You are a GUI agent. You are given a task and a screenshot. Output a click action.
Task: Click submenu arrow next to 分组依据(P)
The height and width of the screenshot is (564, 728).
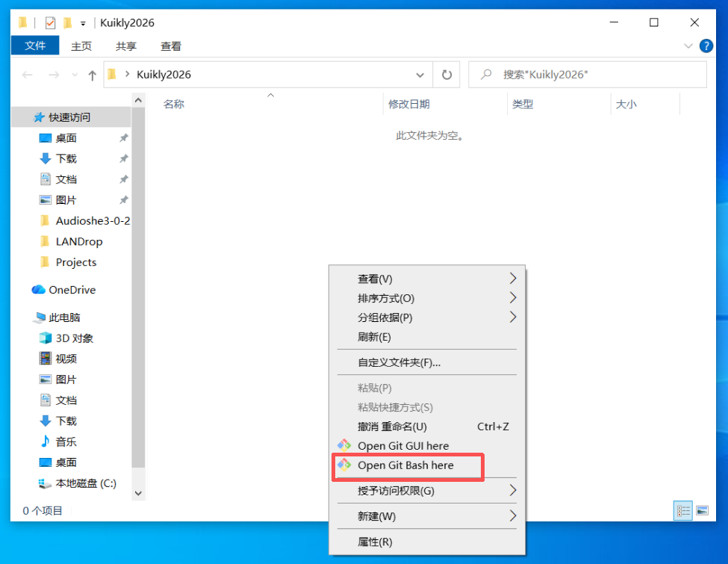512,317
